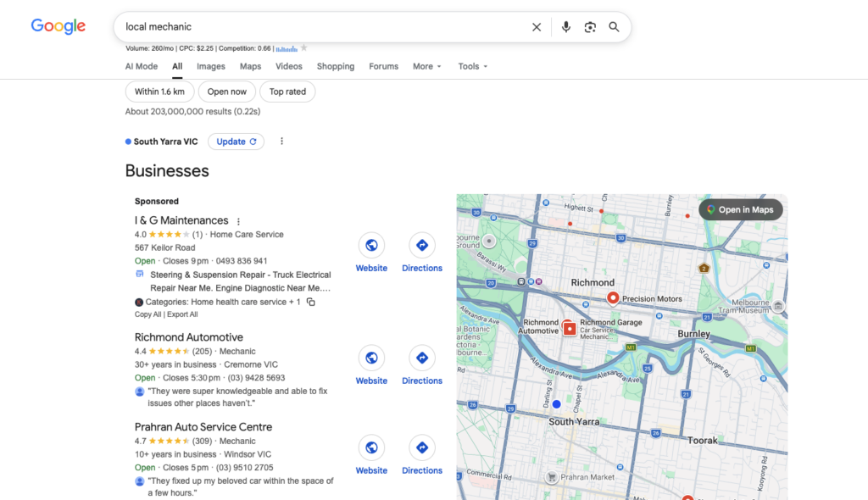Viewport: 868px width, 500px height.
Task: Switch to Images tab
Action: tap(211, 66)
